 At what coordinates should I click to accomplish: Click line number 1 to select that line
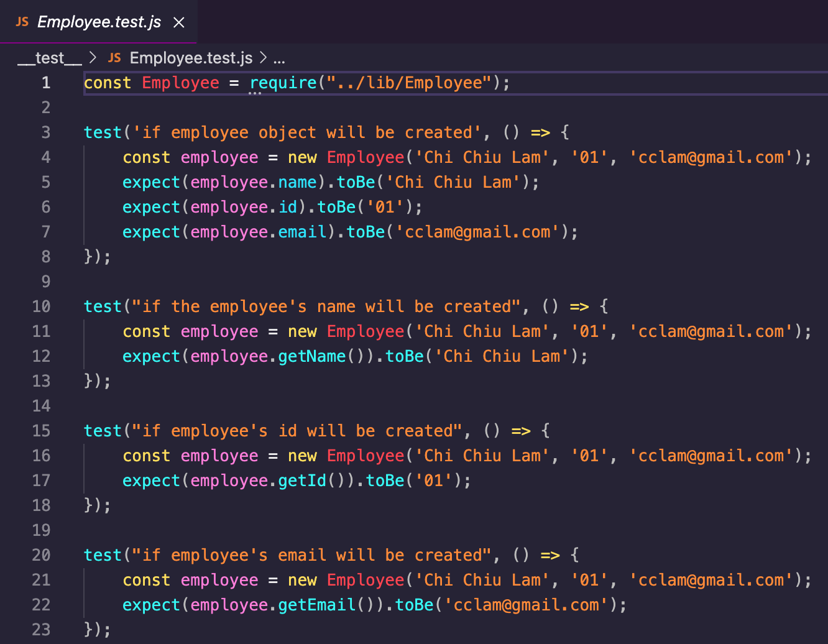[45, 82]
